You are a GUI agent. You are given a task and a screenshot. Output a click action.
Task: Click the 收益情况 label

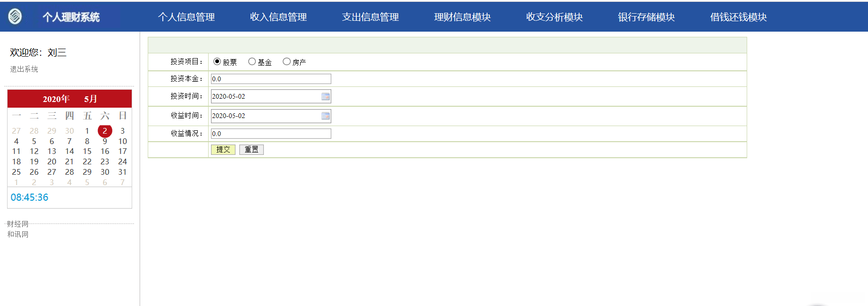(186, 134)
